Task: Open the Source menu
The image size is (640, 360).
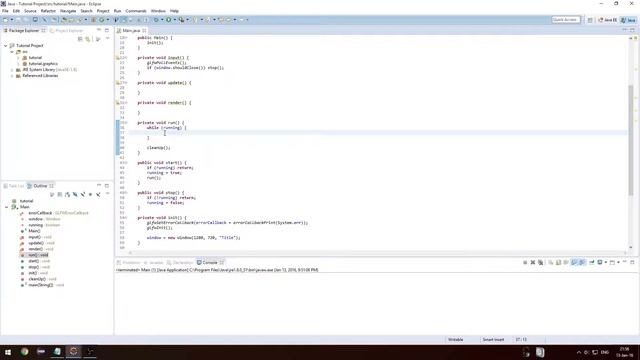Action: 30,11
